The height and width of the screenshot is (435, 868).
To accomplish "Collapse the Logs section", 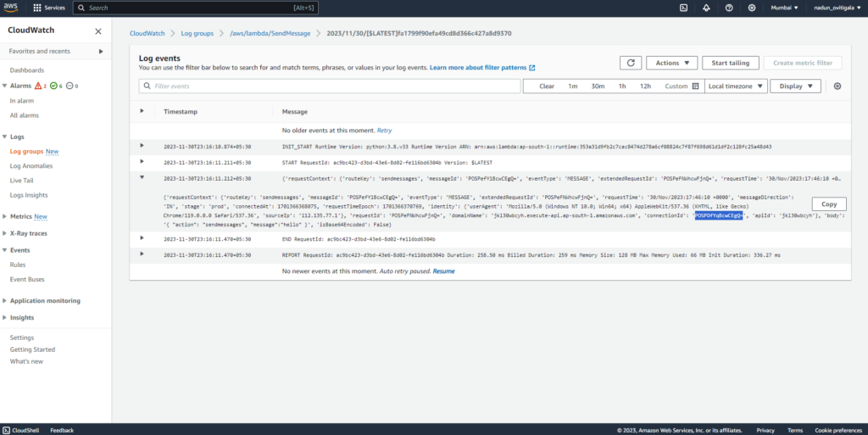I will click(5, 137).
